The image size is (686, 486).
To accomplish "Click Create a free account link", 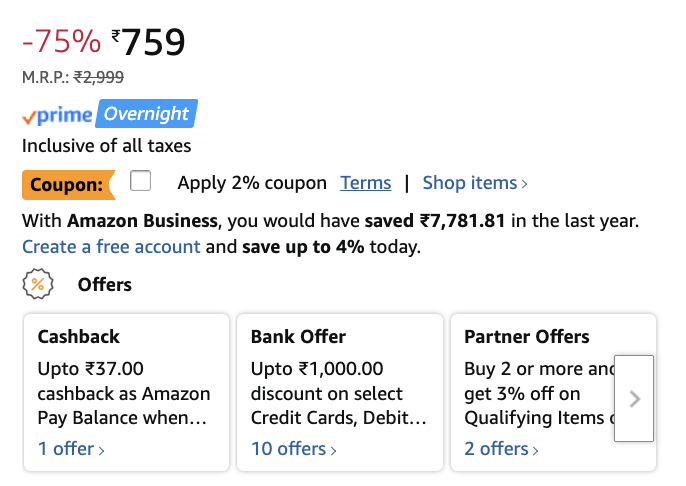I will click(111, 246).
